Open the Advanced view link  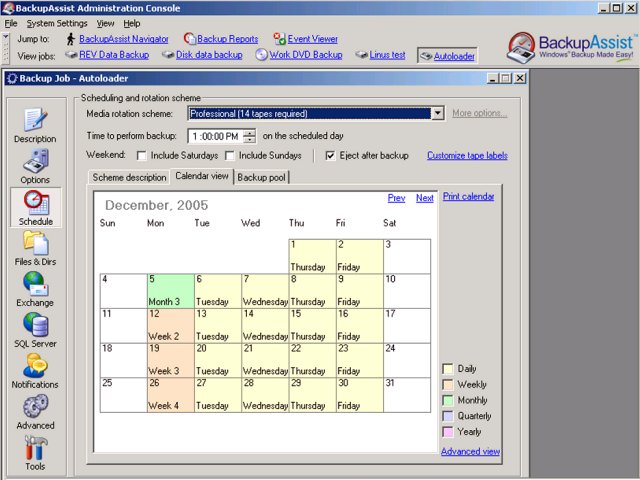[470, 451]
